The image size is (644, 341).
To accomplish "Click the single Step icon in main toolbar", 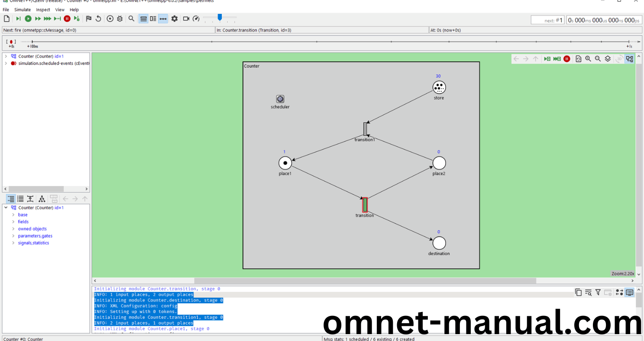I will click(18, 19).
